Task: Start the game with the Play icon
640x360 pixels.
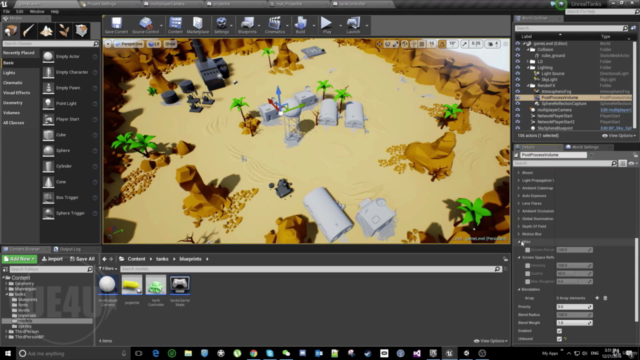Action: click(327, 23)
